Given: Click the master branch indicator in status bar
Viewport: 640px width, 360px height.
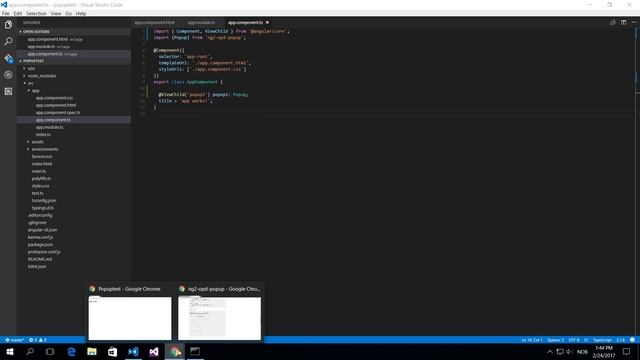Looking at the screenshot, I should point(15,340).
